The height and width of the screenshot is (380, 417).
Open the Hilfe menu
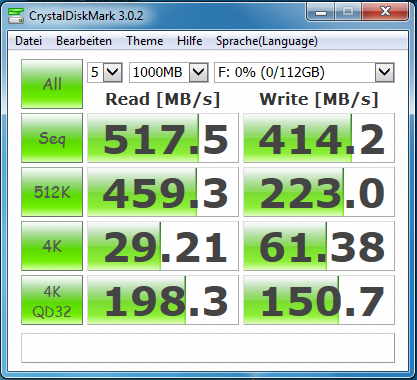(189, 41)
